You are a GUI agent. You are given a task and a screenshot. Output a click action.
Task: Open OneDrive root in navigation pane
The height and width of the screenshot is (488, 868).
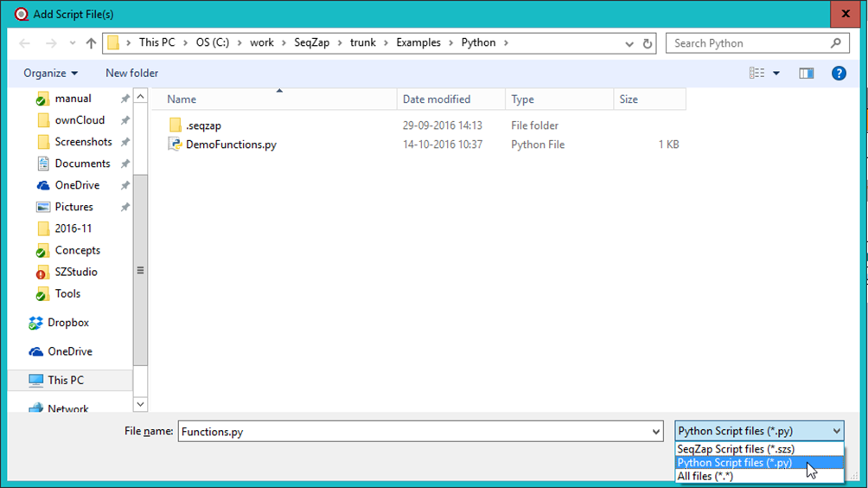(70, 351)
